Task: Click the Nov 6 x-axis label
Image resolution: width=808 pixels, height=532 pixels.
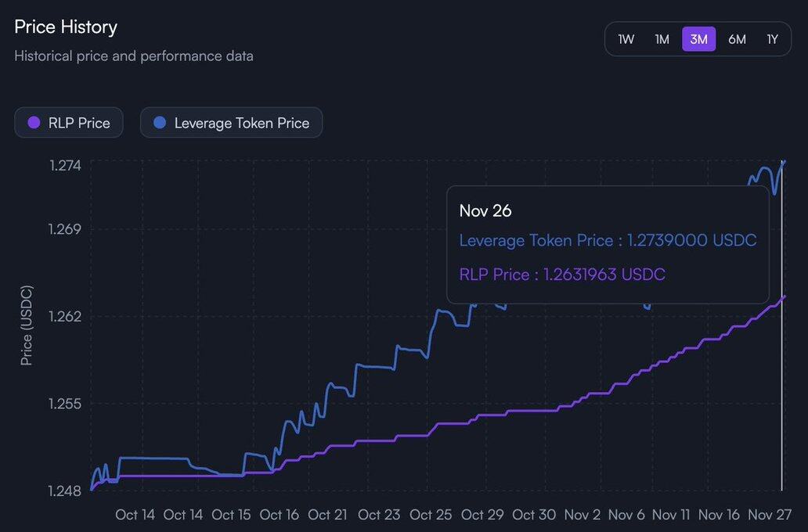Action: 626,515
